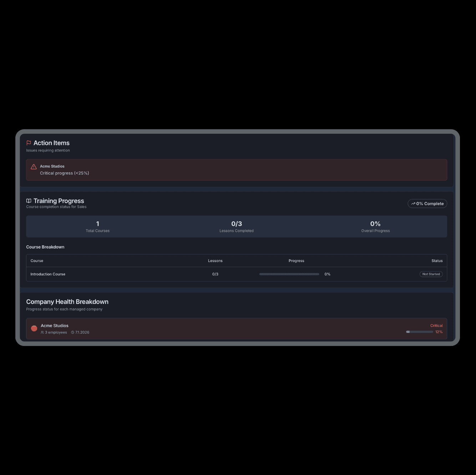The height and width of the screenshot is (475, 476).
Task: Click the Critical label on Acme Studios
Action: (x=436, y=325)
